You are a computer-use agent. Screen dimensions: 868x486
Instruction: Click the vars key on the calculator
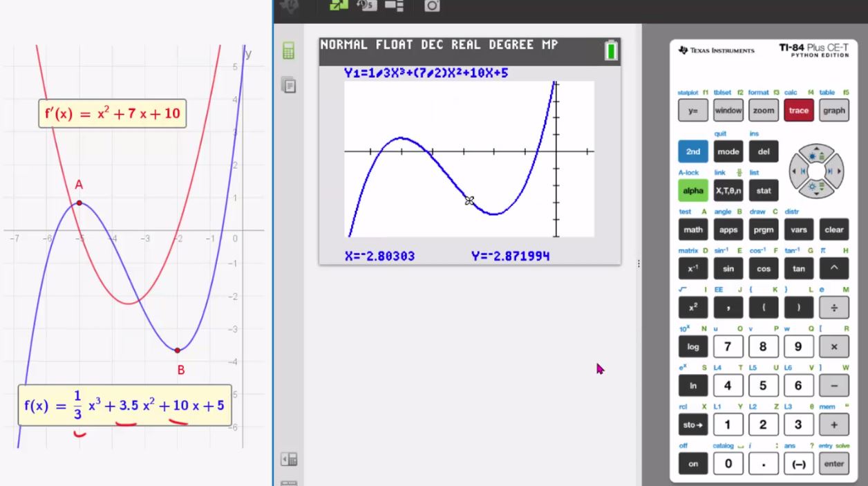click(798, 230)
